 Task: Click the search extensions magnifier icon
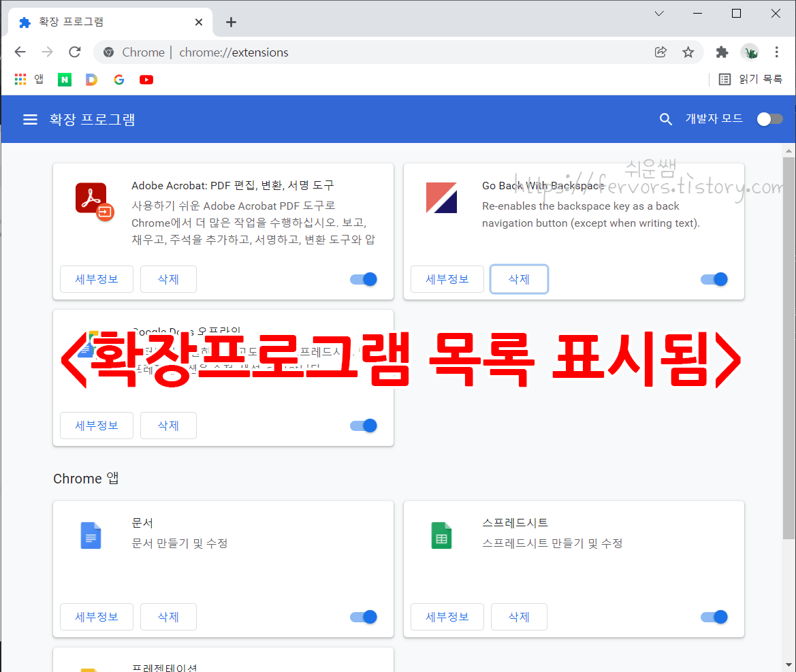tap(665, 119)
